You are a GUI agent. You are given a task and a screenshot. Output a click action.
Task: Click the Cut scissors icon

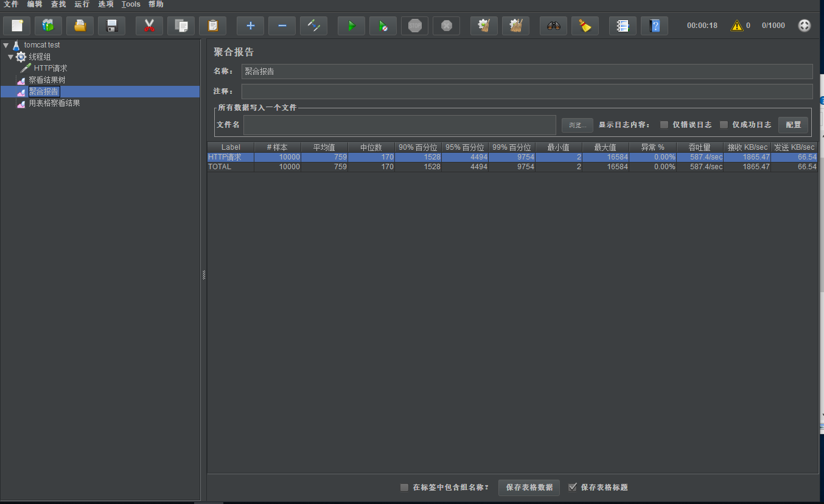149,26
